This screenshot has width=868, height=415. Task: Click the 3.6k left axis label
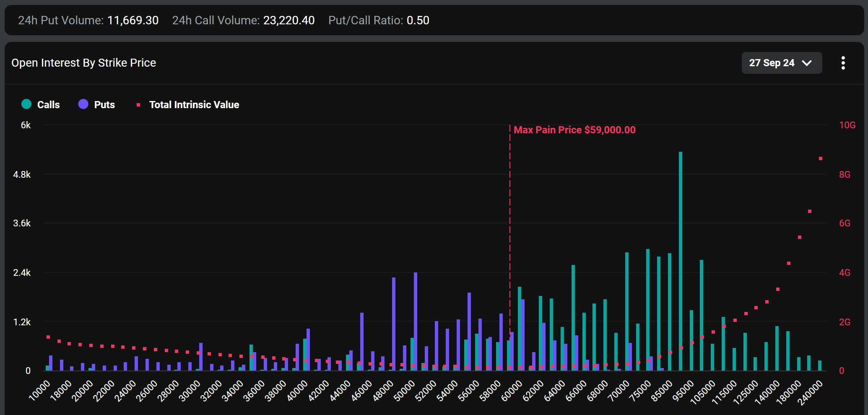(x=22, y=223)
